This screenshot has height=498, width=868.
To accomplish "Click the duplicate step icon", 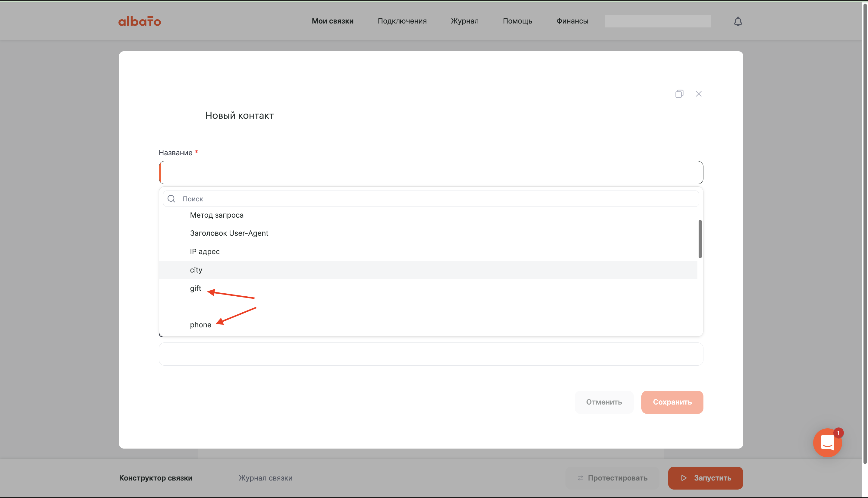I will tap(679, 94).
